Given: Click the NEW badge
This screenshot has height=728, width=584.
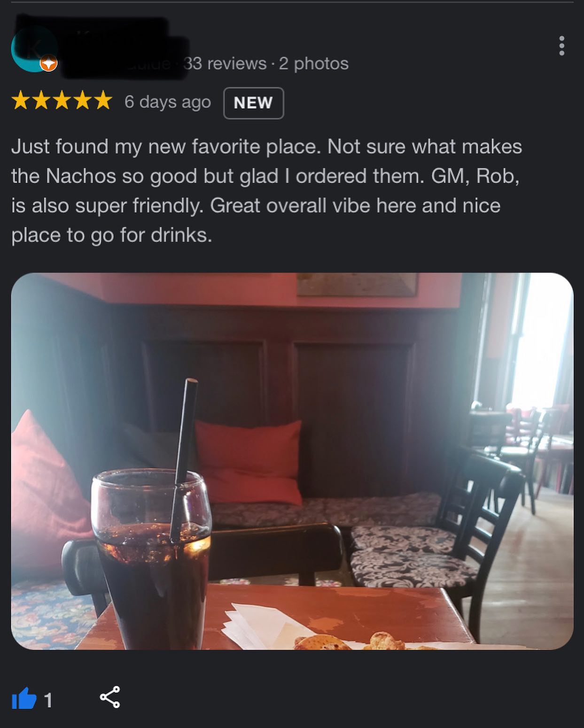Looking at the screenshot, I should click(253, 103).
